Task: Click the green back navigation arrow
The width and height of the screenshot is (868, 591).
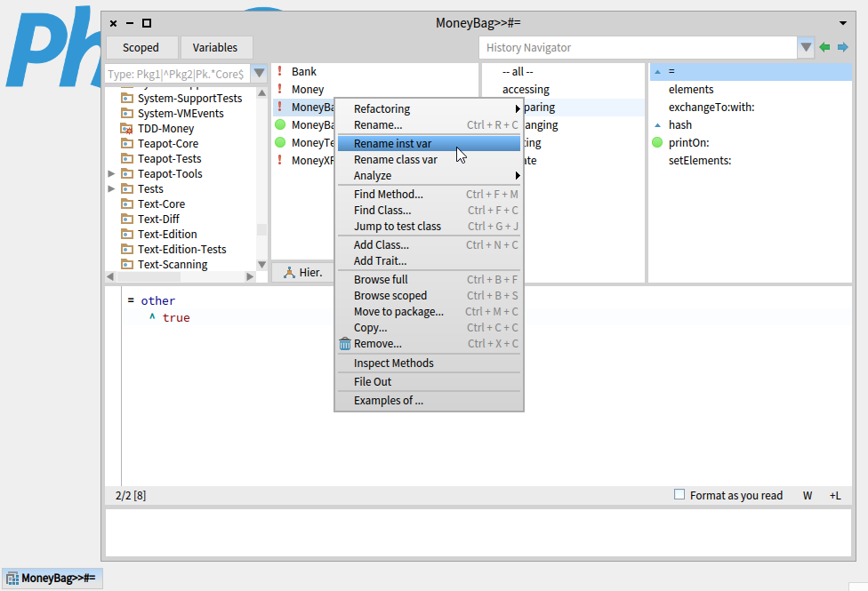Action: pyautogui.click(x=824, y=48)
